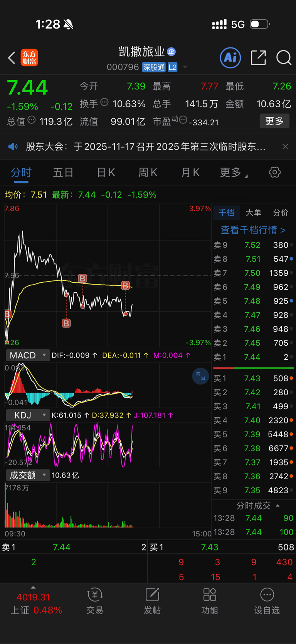Tap the bottom 买1 7.43 508 summary row
Image resolution: width=296 pixels, height=644 pixels.
[x=222, y=547]
